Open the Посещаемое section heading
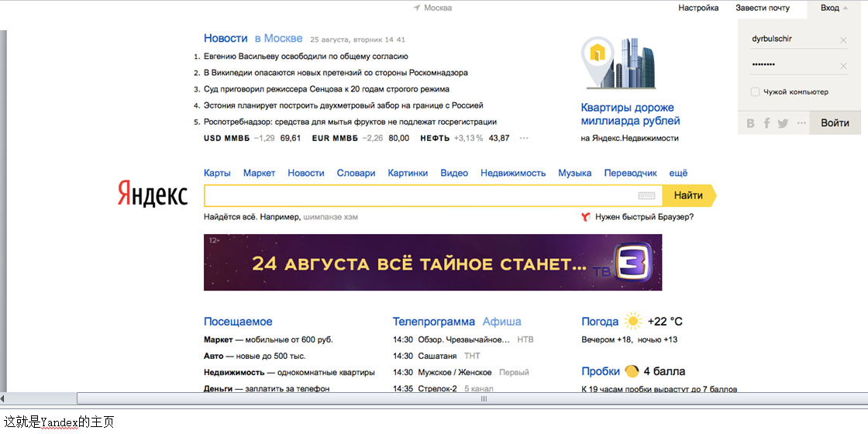This screenshot has height=434, width=868. click(238, 321)
